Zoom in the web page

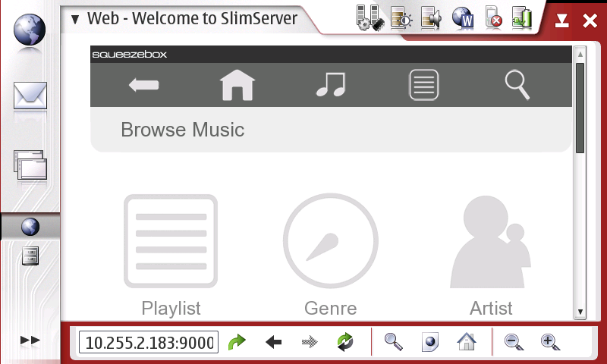551,342
